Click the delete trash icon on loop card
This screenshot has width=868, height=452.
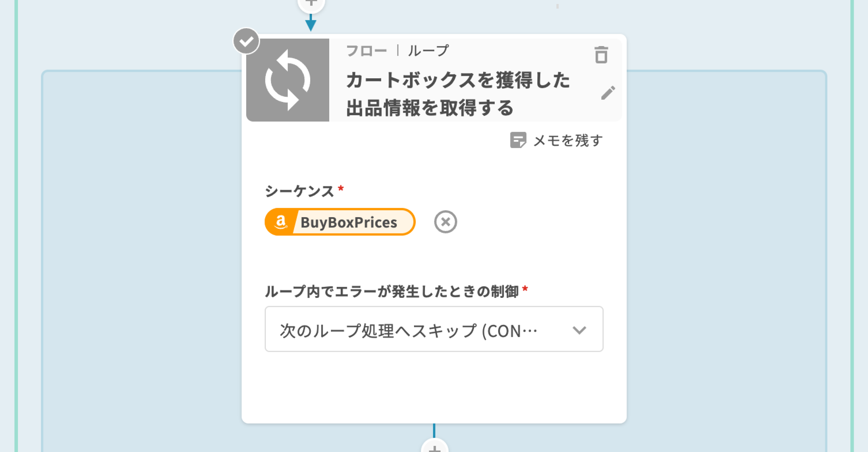[601, 55]
